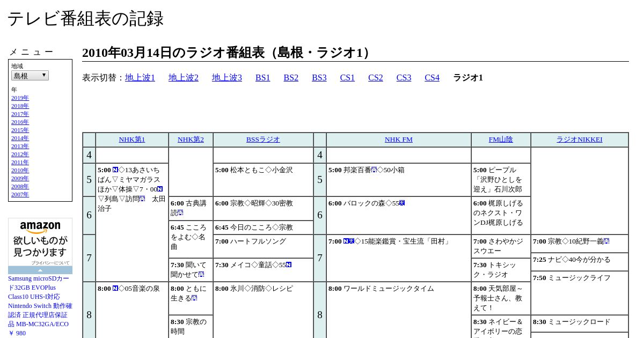
Task: Open the BSSラジオ station header link
Action: coord(263,139)
